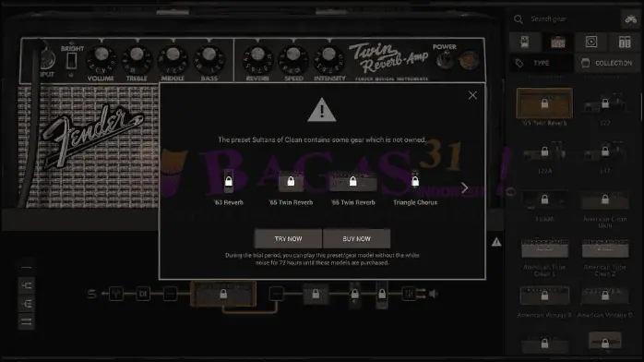Toggle the amp Power switch

pos(445,60)
